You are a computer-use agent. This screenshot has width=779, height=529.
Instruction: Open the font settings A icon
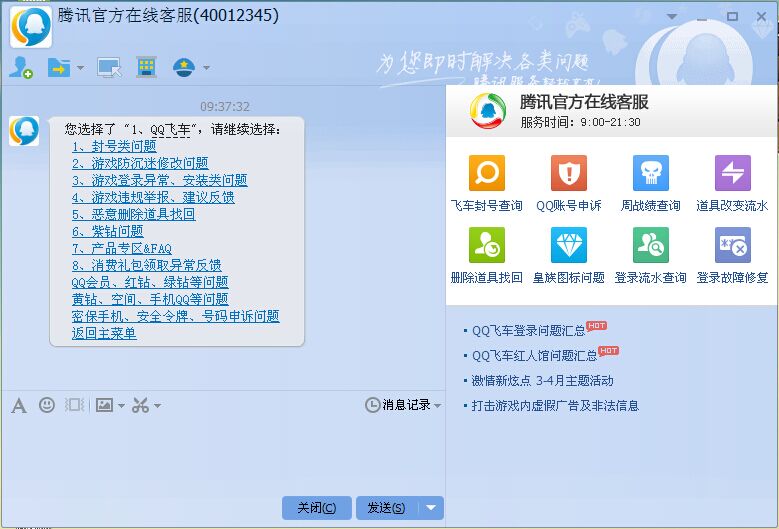19,405
